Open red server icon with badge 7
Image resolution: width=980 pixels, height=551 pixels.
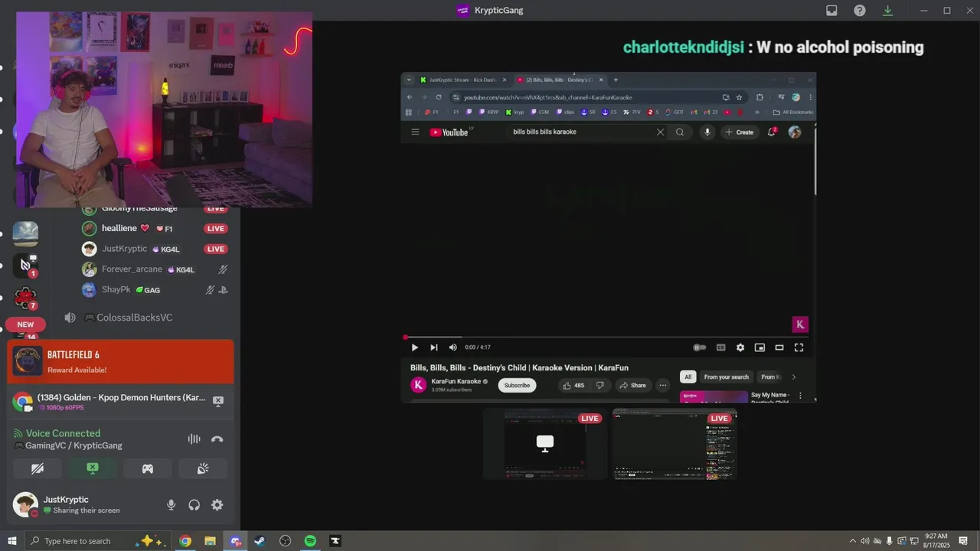tap(25, 296)
